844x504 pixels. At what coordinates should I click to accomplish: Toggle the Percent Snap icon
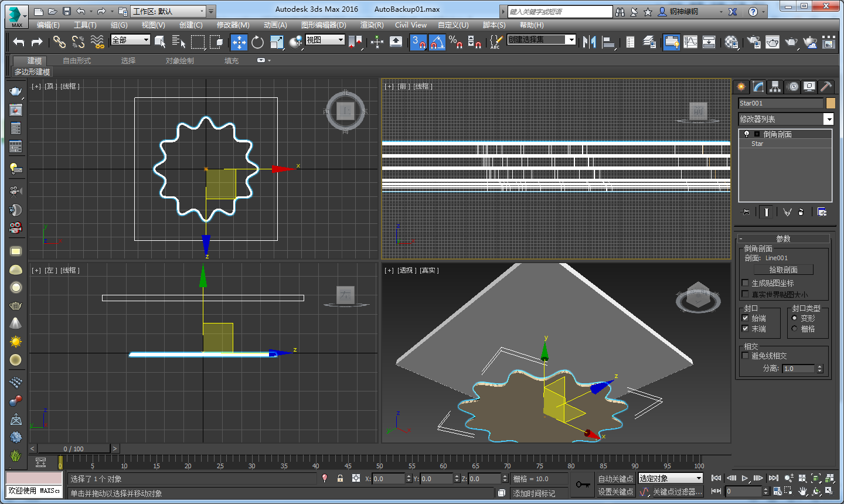pyautogui.click(x=455, y=42)
